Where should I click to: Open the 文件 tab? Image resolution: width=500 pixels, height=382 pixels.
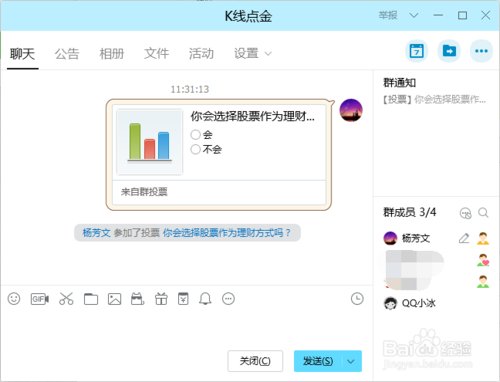point(156,54)
